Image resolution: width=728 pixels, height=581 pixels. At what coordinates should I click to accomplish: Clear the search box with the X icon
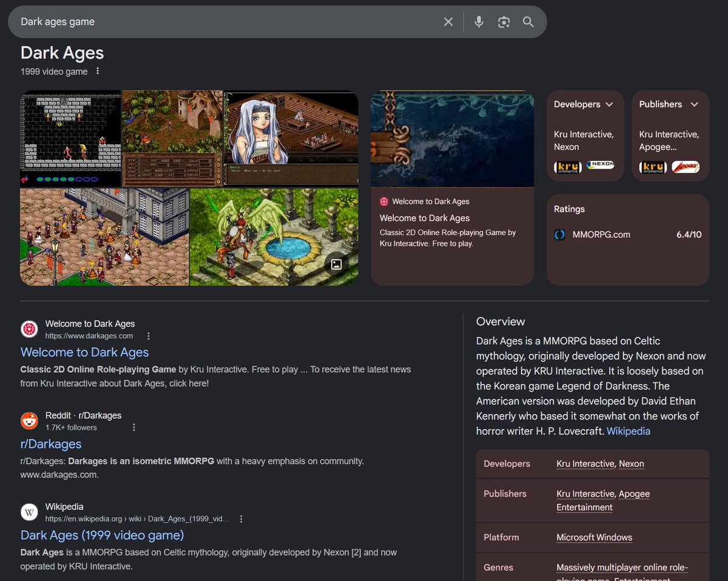click(448, 22)
